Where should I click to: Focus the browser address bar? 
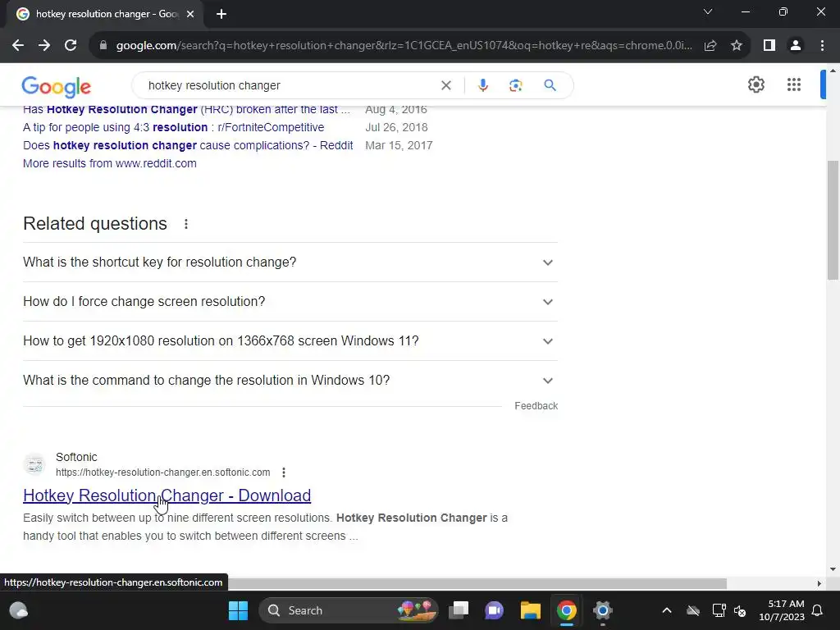tap(404, 46)
